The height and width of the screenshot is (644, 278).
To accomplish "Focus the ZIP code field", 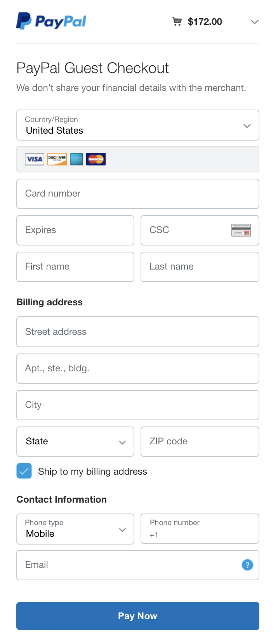I will click(200, 442).
